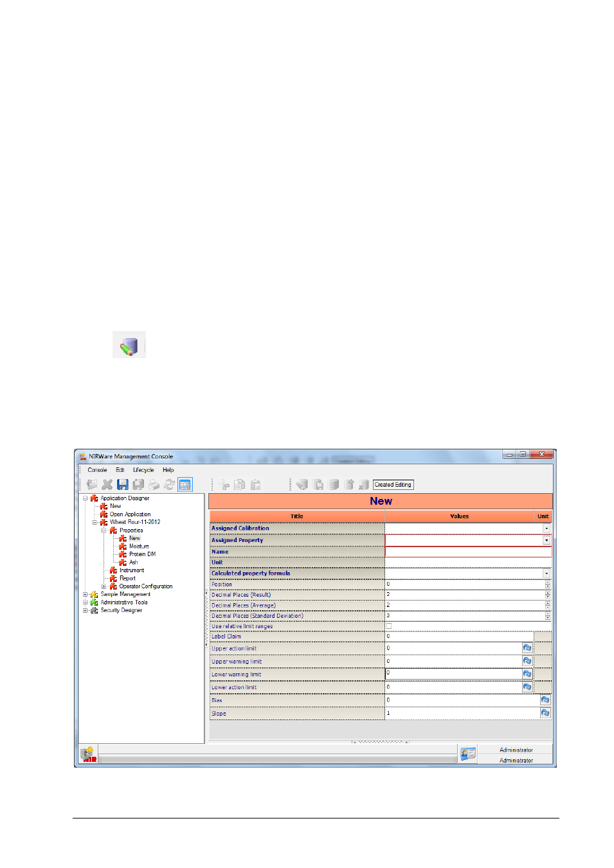Open the Assigned Property dropdown
The image size is (614, 868).
coord(546,540)
